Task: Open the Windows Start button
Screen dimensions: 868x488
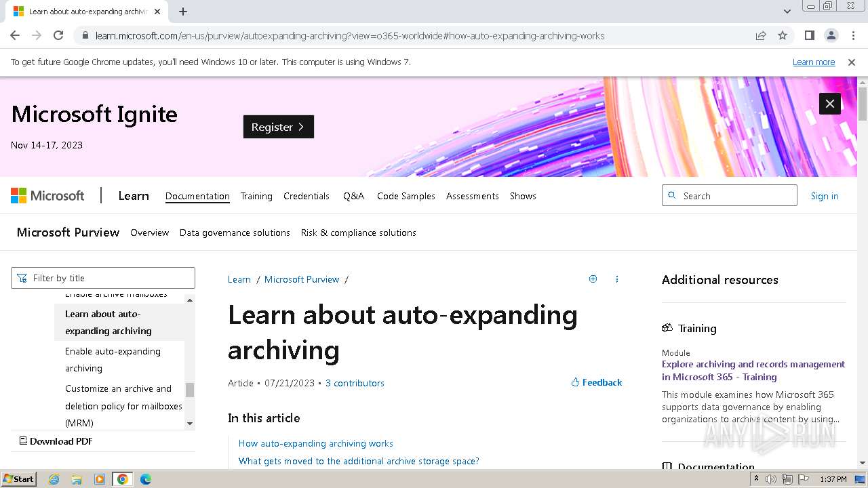Action: pos(19,479)
